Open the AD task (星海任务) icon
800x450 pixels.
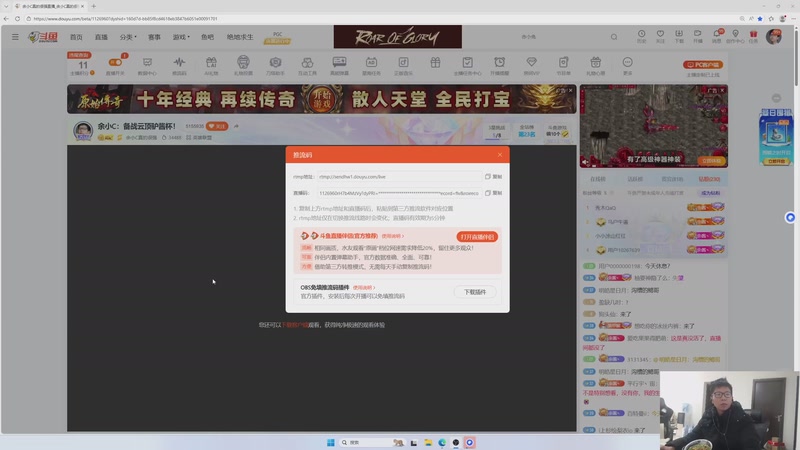click(371, 64)
